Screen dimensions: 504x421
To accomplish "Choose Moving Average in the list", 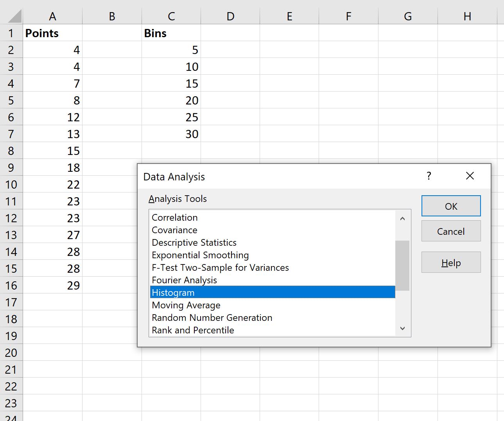I will (x=273, y=305).
